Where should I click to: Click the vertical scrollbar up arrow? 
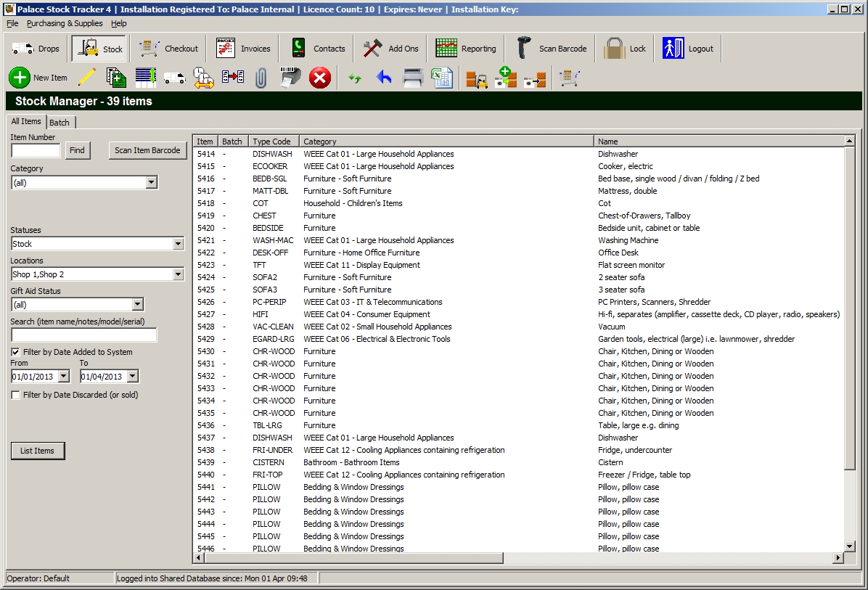point(849,141)
